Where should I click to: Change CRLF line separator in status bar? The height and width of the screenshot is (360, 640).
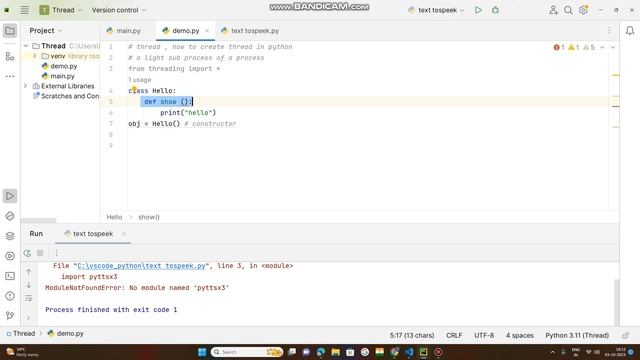pos(454,335)
